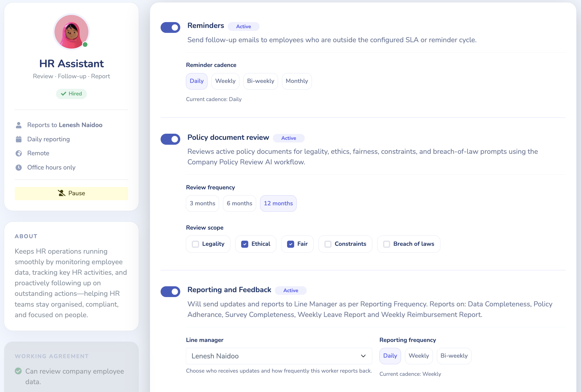Select Bi-weekly reminder cadence
This screenshot has width=581, height=392.
tap(261, 81)
